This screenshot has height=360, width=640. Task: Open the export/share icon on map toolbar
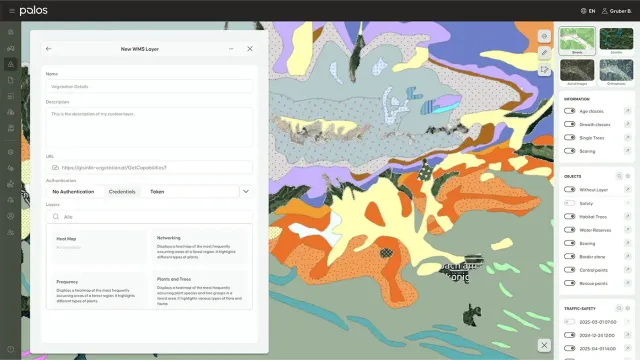(544, 70)
